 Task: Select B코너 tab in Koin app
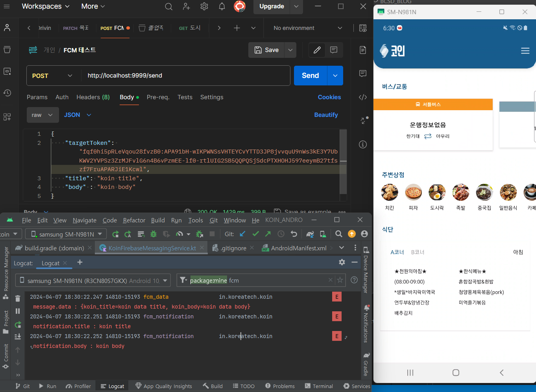418,252
